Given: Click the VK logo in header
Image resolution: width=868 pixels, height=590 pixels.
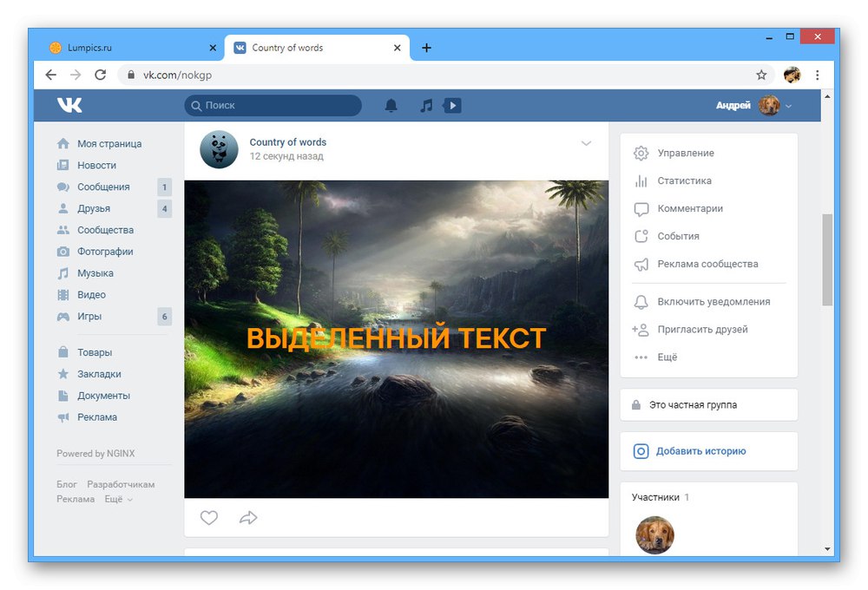Looking at the screenshot, I should (69, 105).
